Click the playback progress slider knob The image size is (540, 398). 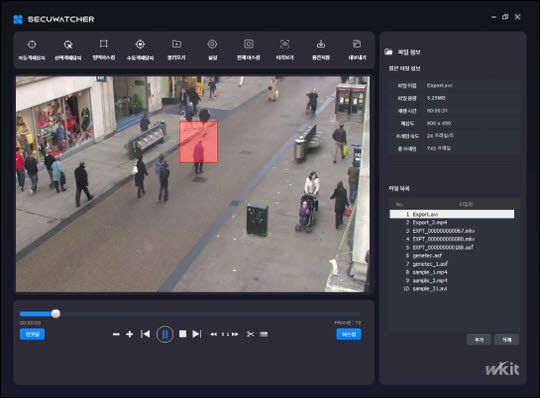point(56,314)
